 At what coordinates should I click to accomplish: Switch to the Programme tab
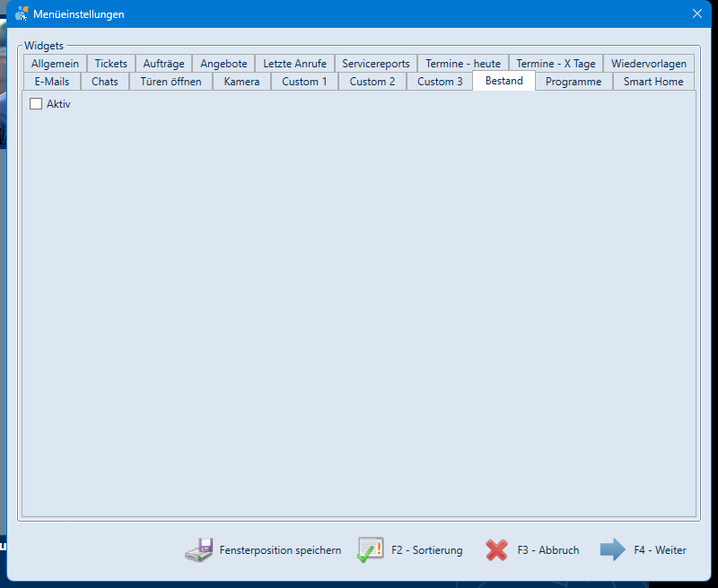click(574, 82)
